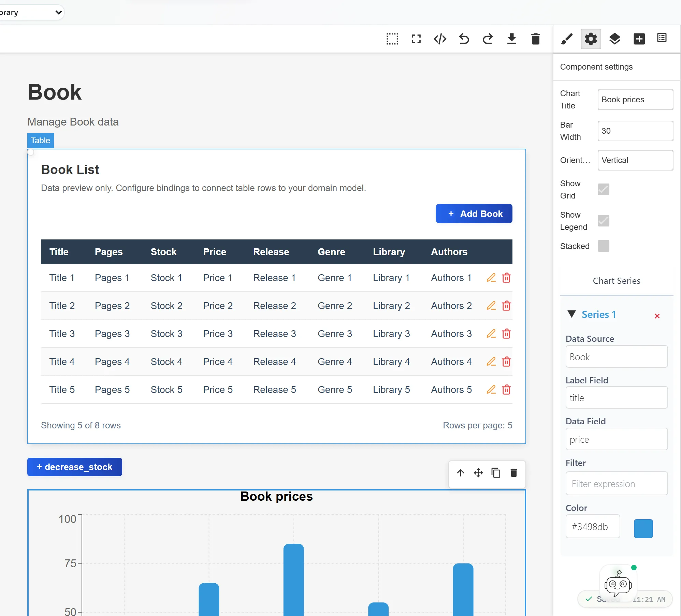
Task: Click the decrease_stock button
Action: click(x=75, y=467)
